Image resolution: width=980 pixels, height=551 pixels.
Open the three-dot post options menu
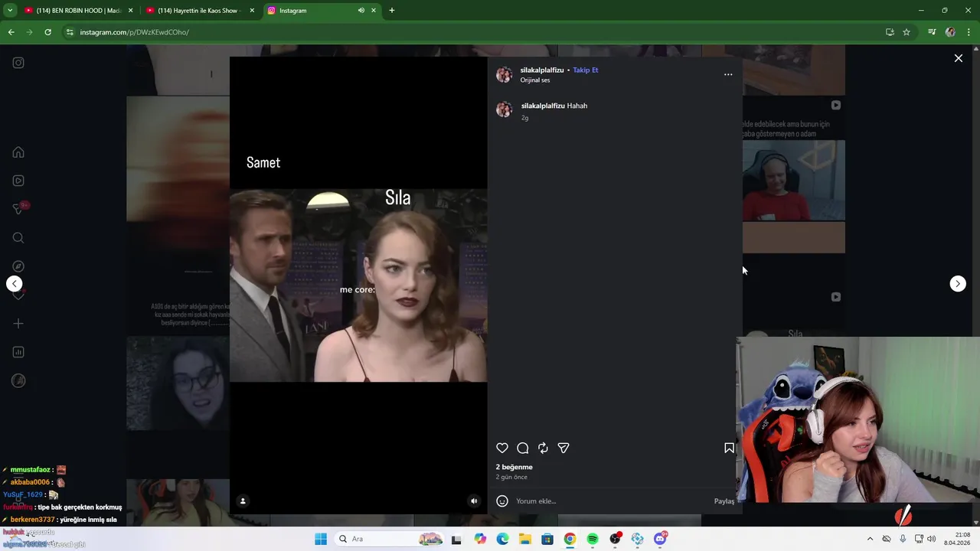(x=728, y=74)
